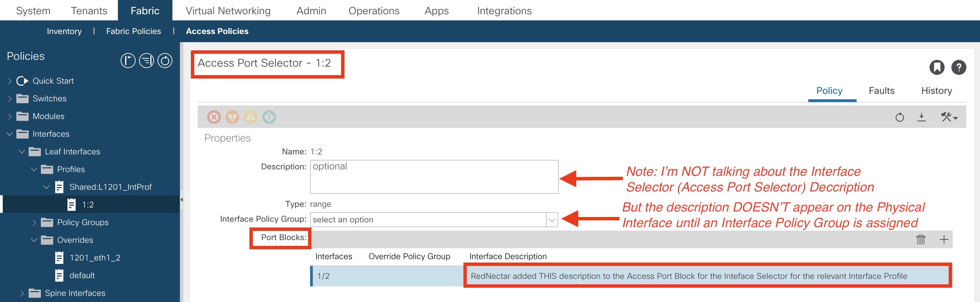This screenshot has height=302, width=980.
Task: Bookmark this page using the bookmark icon
Action: point(937,68)
